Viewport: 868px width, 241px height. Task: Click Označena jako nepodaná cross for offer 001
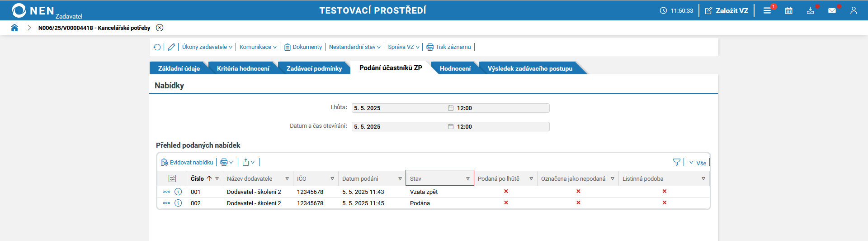[x=578, y=191]
